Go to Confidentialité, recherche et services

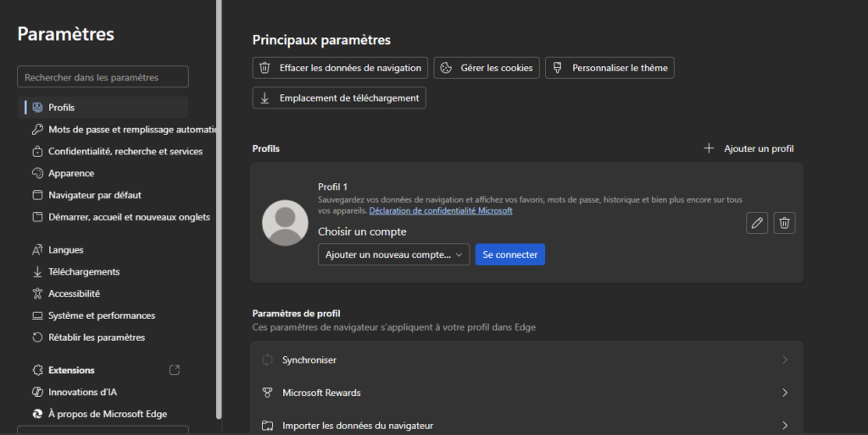pos(118,151)
